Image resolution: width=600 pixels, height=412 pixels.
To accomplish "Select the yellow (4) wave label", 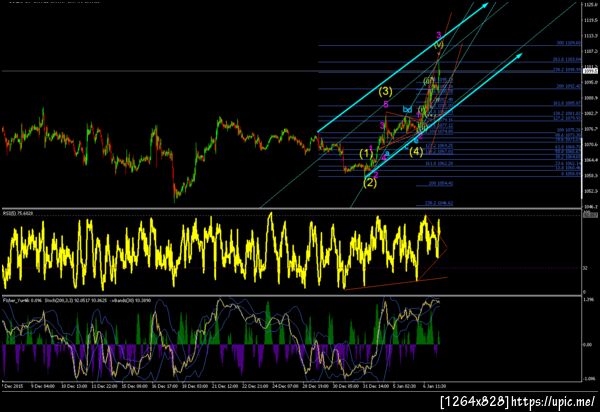I will (416, 152).
